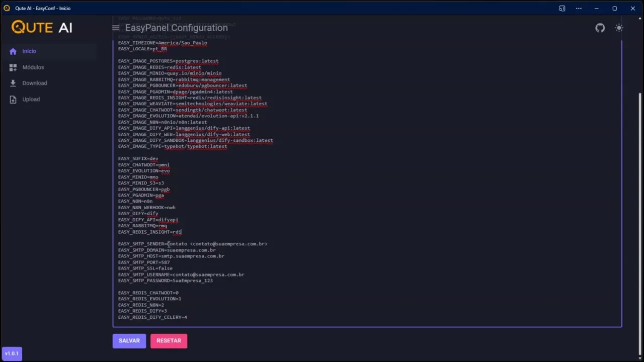Click line EASY_REDIS_EVOLUTION=1
644x362 pixels.
tap(149, 299)
